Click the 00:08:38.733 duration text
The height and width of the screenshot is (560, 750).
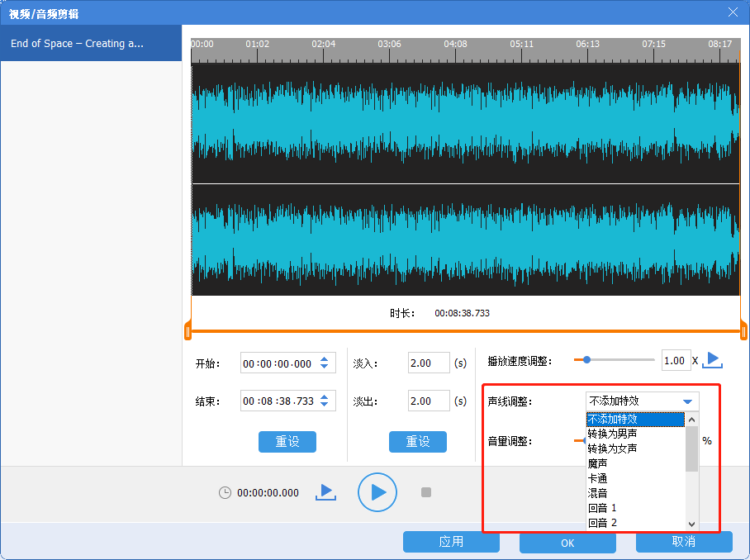(x=462, y=313)
